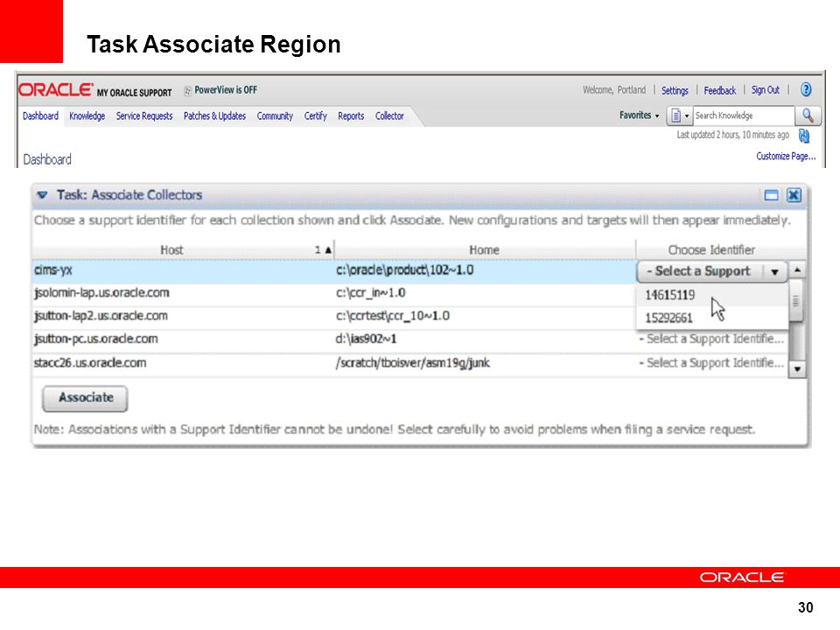Open the Feedback link
The width and height of the screenshot is (840, 630).
(x=719, y=90)
